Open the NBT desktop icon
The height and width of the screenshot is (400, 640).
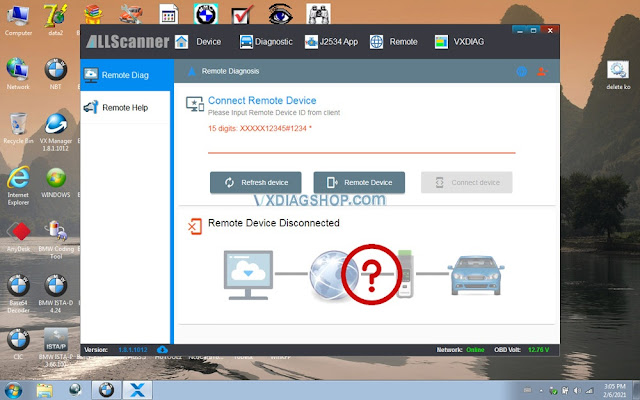click(56, 73)
